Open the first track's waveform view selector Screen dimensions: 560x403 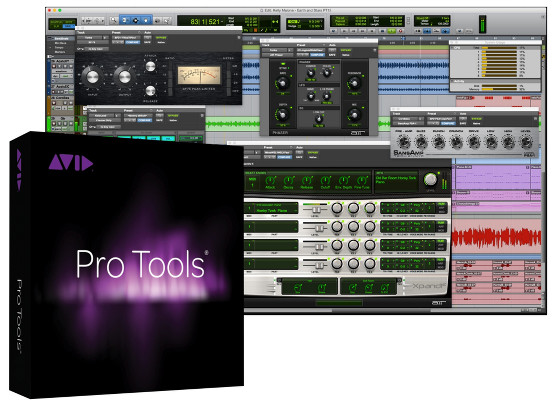(61, 71)
